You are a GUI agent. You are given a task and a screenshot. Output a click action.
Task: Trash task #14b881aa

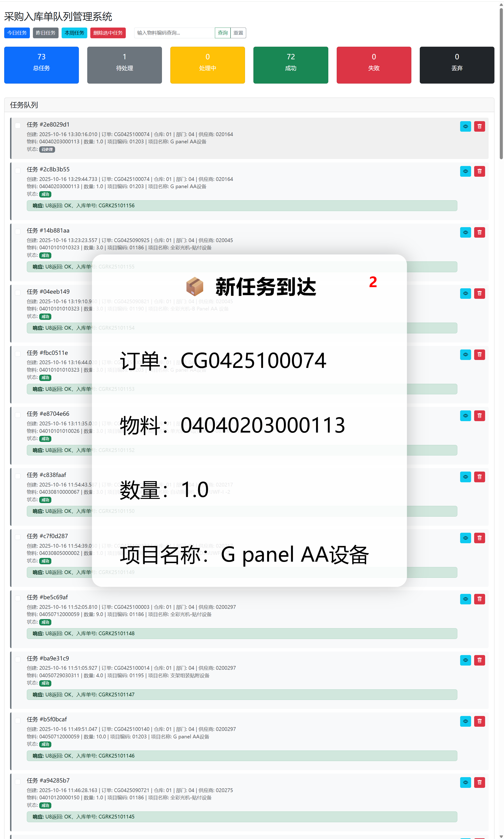479,232
